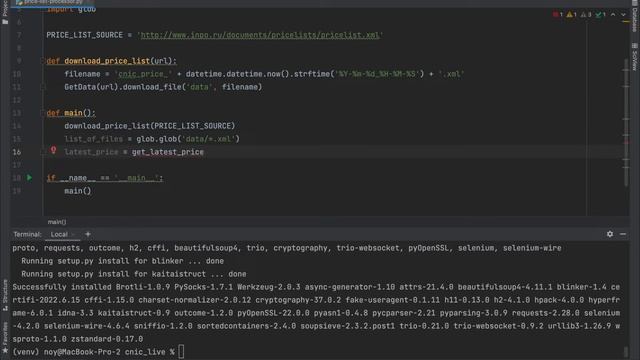Screen dimensions: 640x360
Task: Close the Local terminal tab
Action: pos(73,235)
